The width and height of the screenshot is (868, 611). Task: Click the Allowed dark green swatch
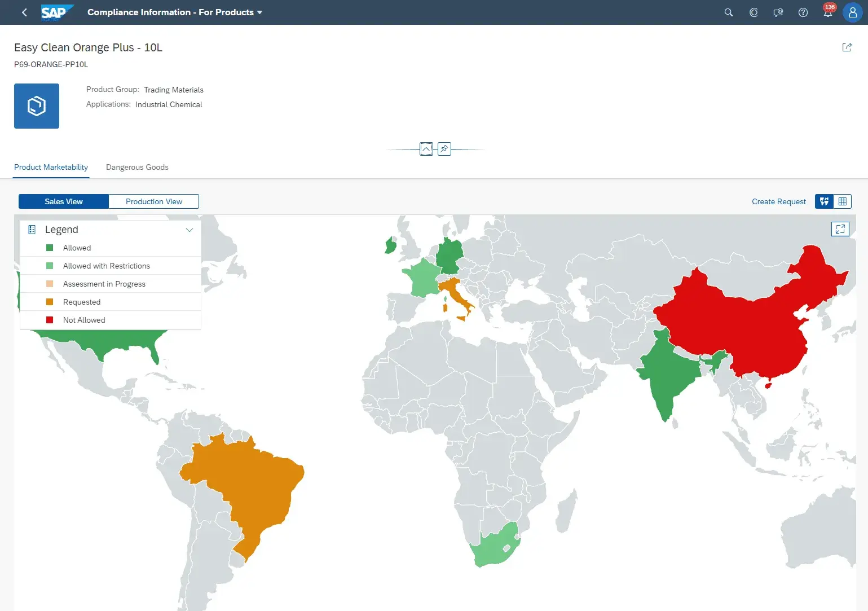click(50, 248)
